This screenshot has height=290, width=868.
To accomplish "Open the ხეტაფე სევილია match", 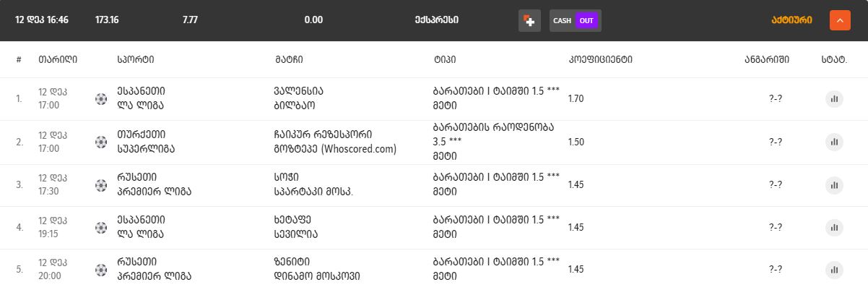I will tap(296, 227).
